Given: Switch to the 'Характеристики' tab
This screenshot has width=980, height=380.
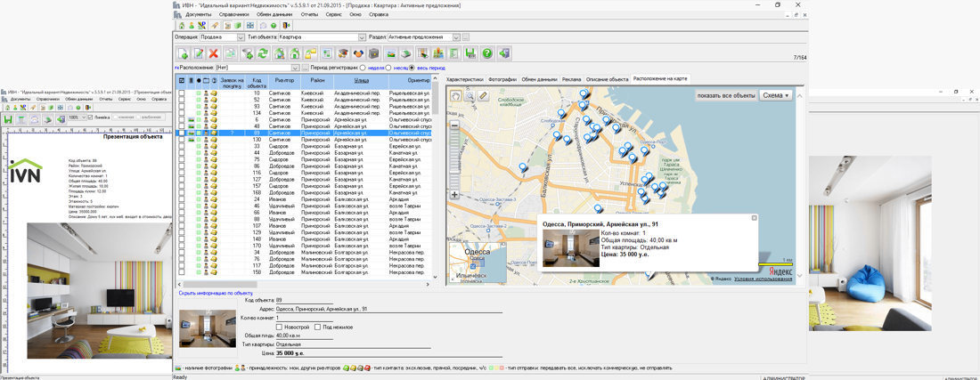Looking at the screenshot, I should click(x=466, y=79).
